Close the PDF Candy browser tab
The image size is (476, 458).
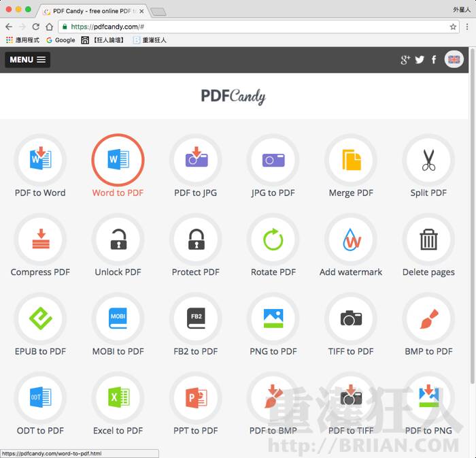[x=141, y=12]
